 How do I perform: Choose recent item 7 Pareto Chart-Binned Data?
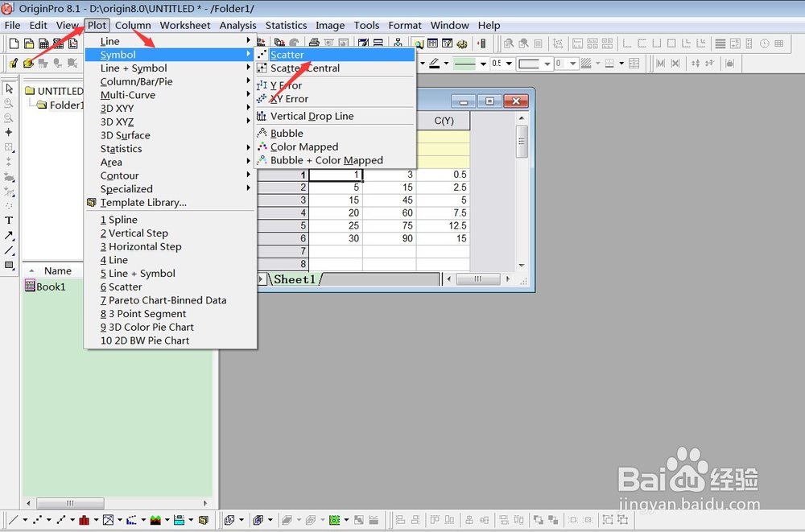[170, 300]
